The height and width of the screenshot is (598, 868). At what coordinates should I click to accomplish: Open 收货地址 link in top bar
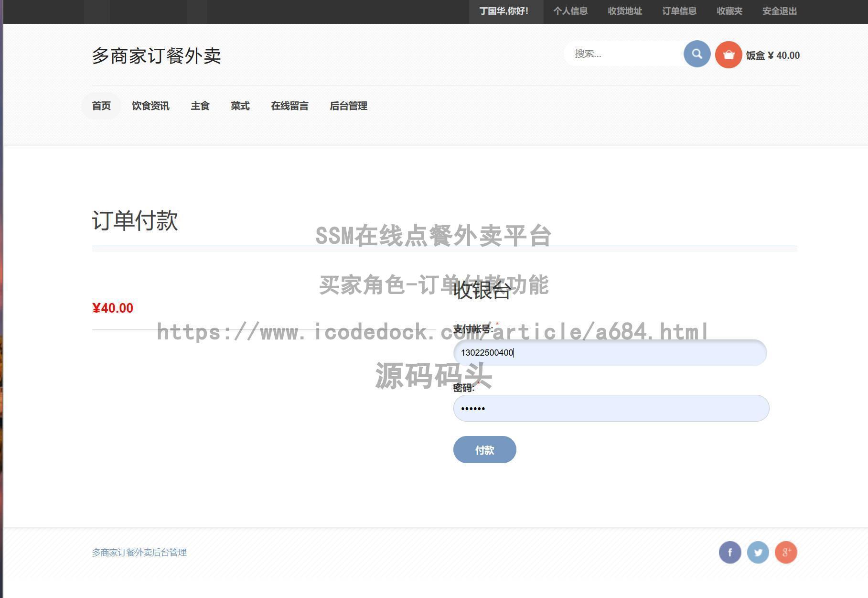pyautogui.click(x=625, y=11)
